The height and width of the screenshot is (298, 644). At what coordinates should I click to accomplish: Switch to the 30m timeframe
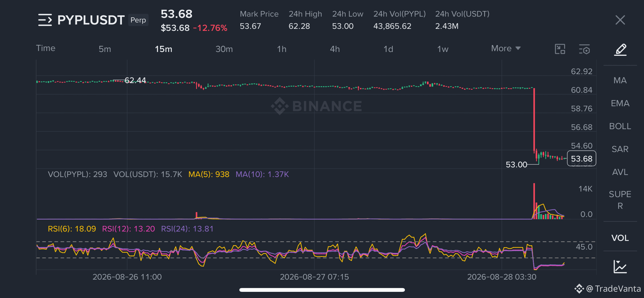(224, 49)
